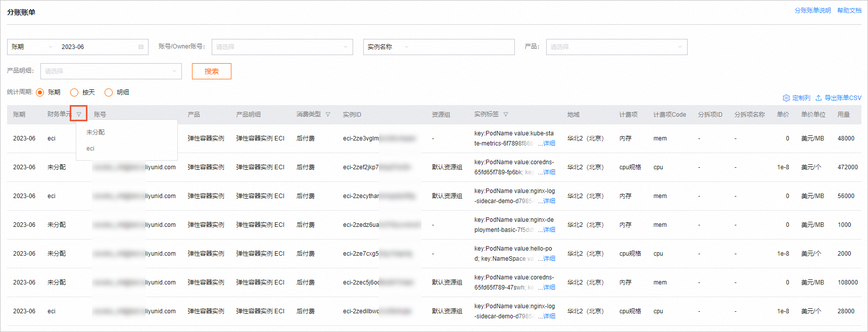This screenshot has width=868, height=332.
Task: Click usage value 56000
Action: point(846,196)
